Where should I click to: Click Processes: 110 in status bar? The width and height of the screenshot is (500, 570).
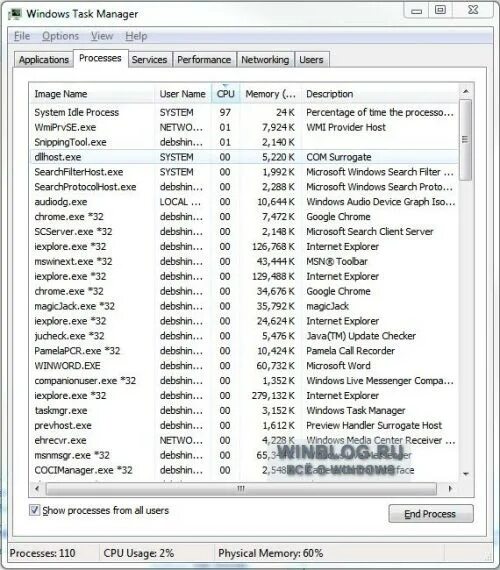[43, 553]
